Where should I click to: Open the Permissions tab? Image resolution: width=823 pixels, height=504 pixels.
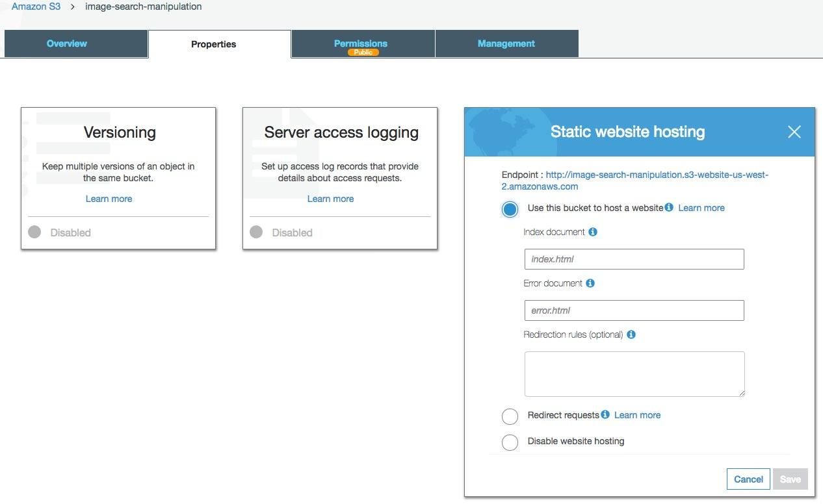[x=361, y=44]
